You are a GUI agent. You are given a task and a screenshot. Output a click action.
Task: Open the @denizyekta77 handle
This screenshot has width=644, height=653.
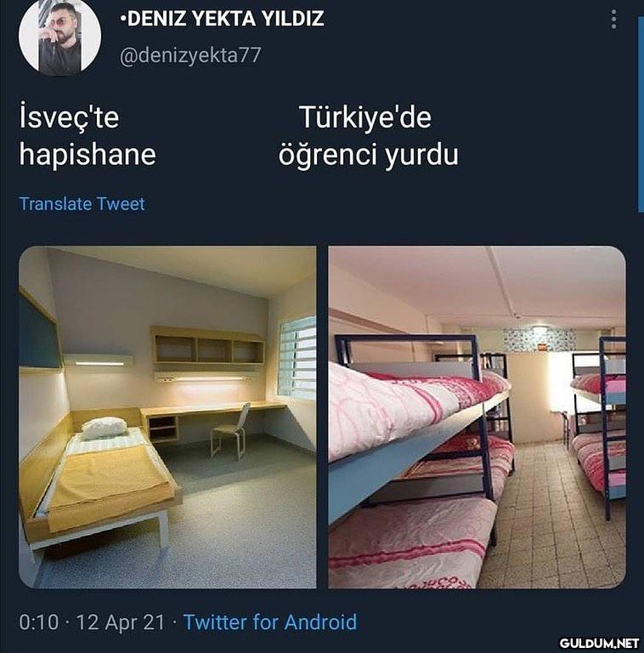point(190,55)
